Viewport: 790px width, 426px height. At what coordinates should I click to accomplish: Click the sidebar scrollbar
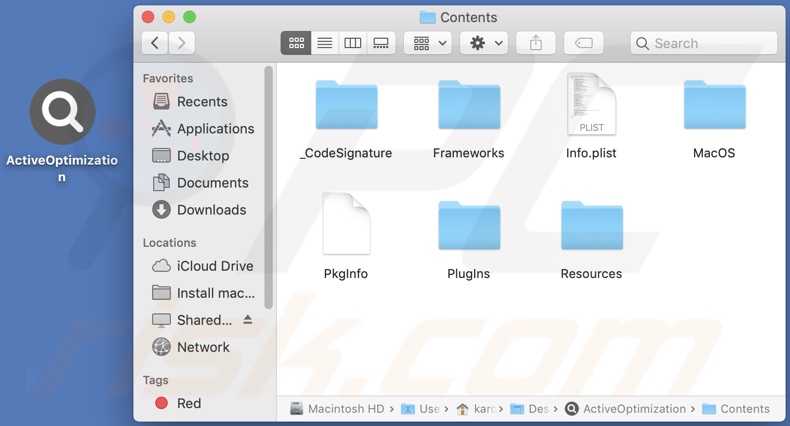coord(269,187)
